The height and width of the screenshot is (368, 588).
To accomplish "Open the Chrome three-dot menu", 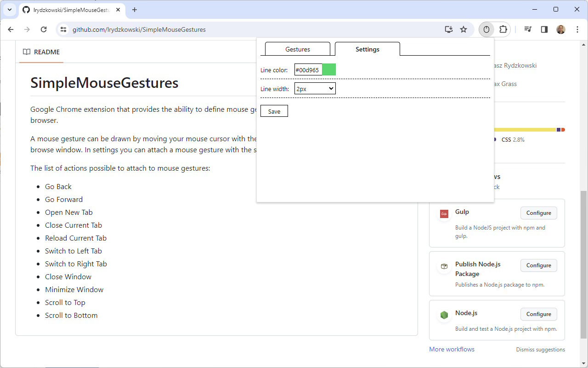I will click(577, 29).
